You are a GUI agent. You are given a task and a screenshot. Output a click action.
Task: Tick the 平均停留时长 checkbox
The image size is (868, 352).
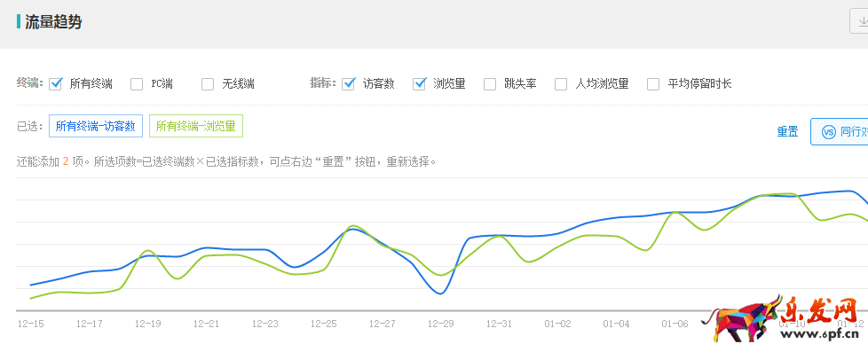coord(653,84)
